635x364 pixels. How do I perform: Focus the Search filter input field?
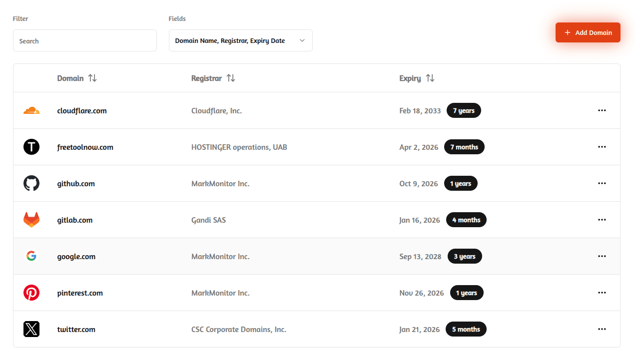85,40
